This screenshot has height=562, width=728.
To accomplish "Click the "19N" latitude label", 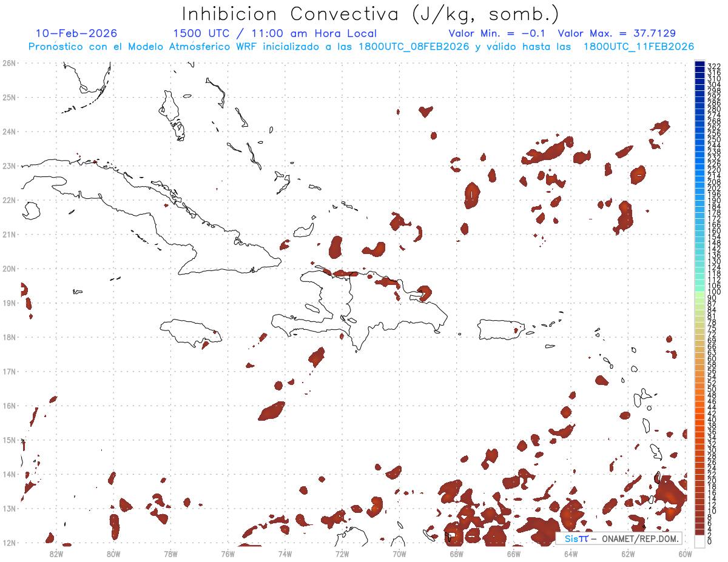I will point(9,303).
